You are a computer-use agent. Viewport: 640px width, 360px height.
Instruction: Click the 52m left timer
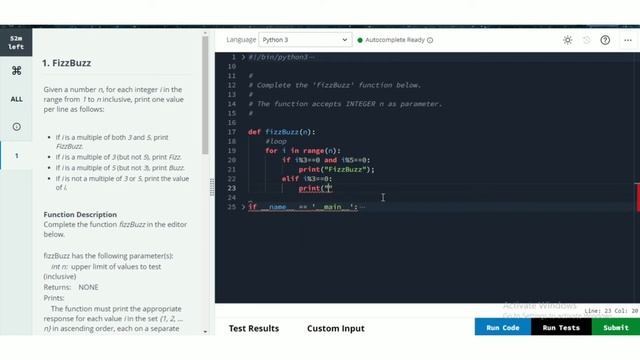[x=16, y=42]
